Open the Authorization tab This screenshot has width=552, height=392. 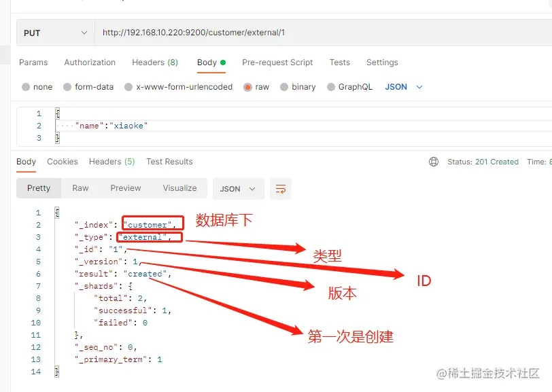90,63
